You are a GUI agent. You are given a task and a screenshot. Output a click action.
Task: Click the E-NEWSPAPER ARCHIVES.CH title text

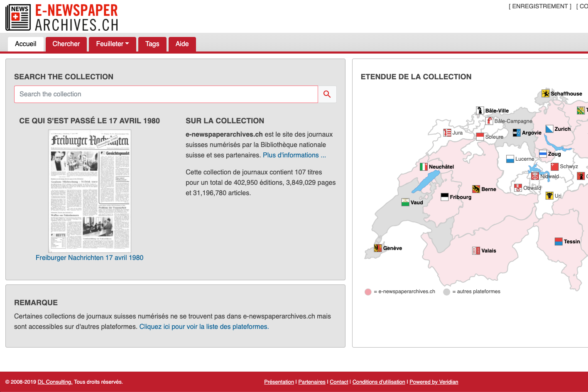click(76, 18)
